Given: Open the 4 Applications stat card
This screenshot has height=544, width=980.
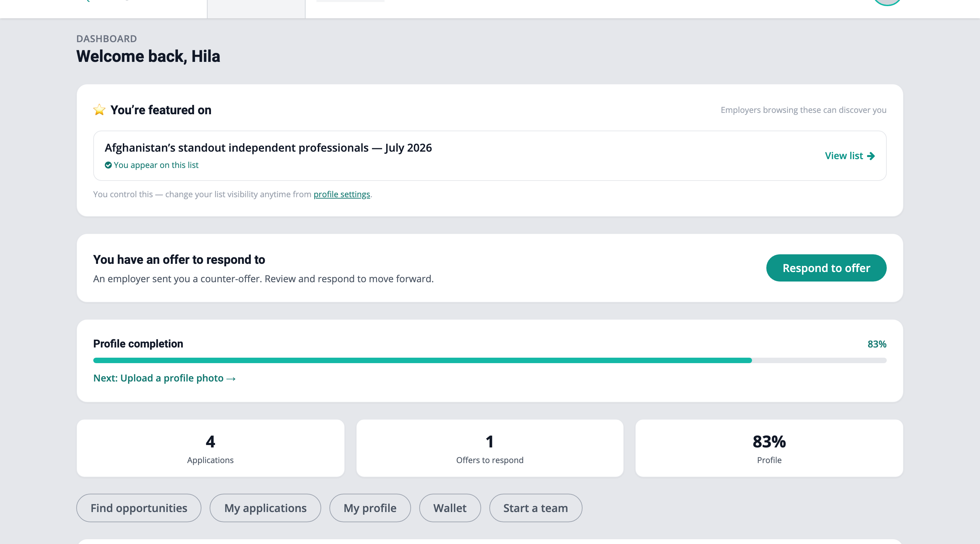Looking at the screenshot, I should point(210,448).
